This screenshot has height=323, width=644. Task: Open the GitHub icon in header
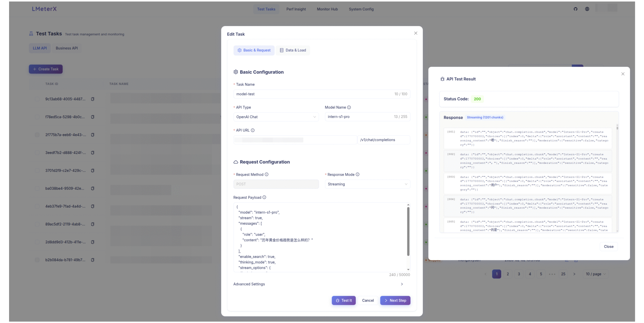click(x=575, y=9)
